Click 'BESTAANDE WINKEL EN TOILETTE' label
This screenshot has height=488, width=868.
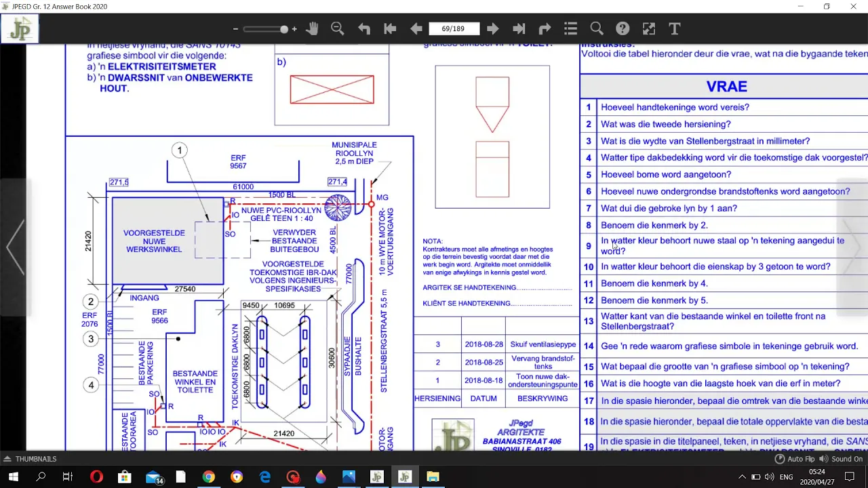tap(195, 382)
